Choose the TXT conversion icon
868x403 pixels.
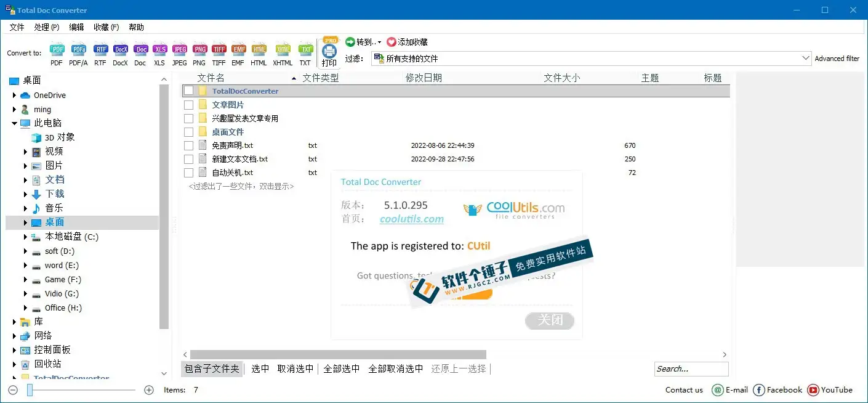pyautogui.click(x=305, y=49)
